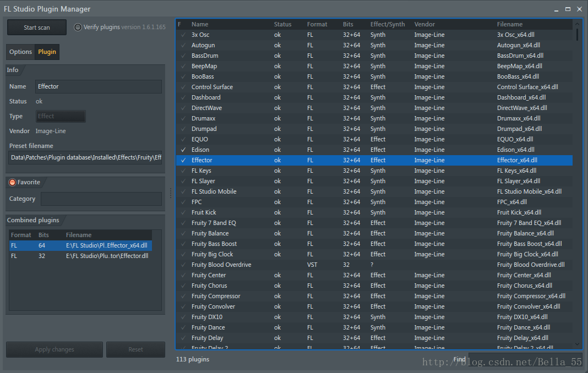Select the Drumpad plugin row
Viewport: 588px width, 373px height.
point(374,129)
